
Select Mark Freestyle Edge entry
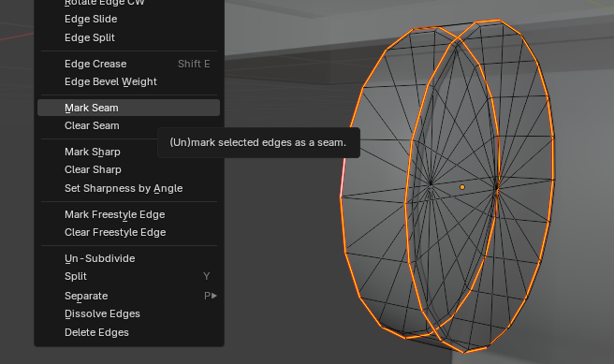click(x=129, y=214)
